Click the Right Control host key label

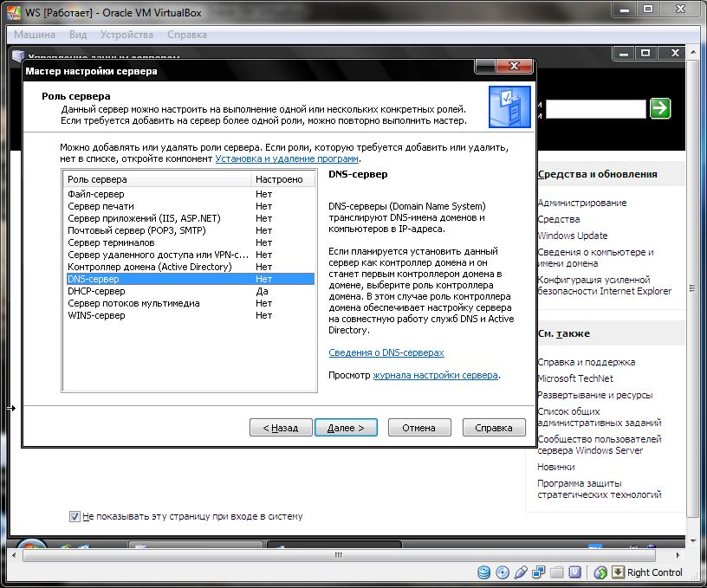pos(655,572)
